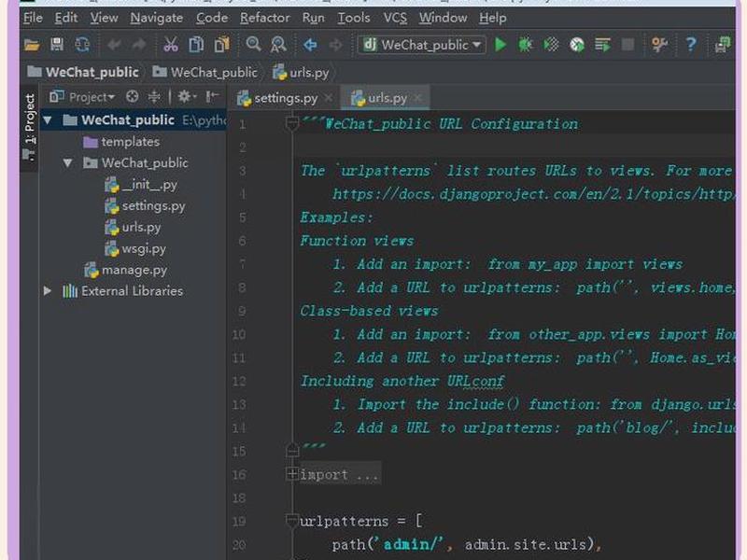The width and height of the screenshot is (747, 560).
Task: Click the Copy toolbar icon
Action: point(196,44)
